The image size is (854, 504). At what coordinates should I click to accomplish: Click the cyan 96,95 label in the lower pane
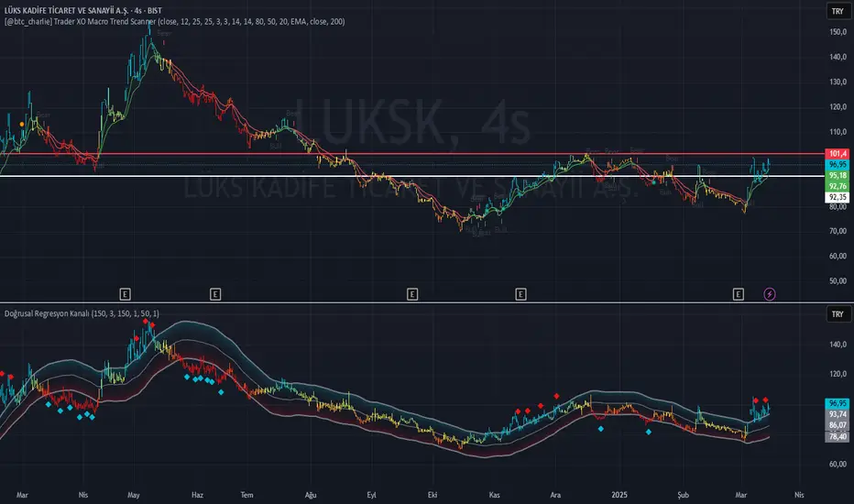click(838, 403)
